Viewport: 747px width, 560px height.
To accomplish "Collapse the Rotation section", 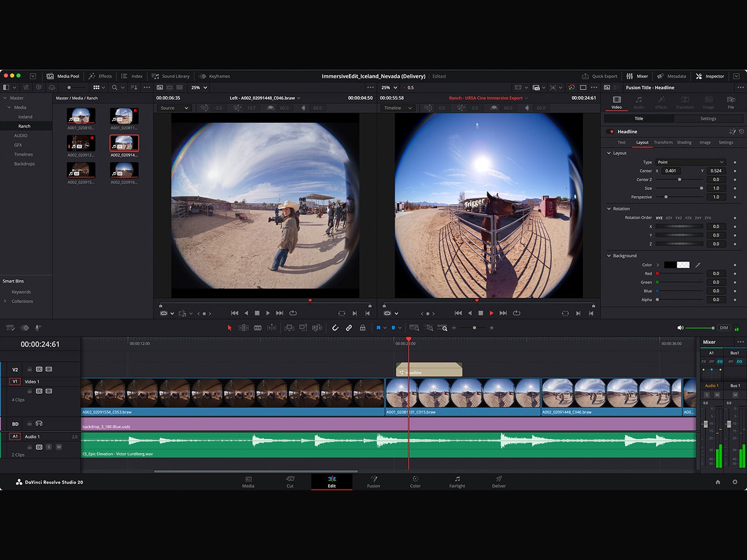I will (x=609, y=209).
